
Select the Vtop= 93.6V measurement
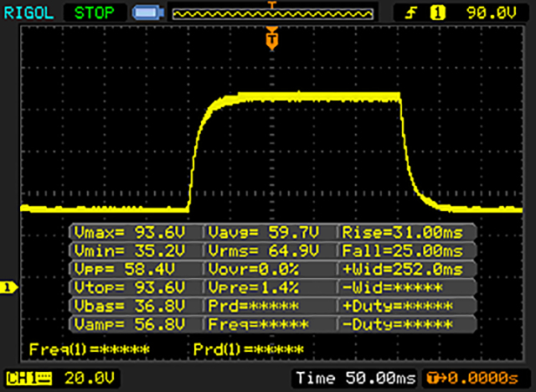(x=130, y=288)
